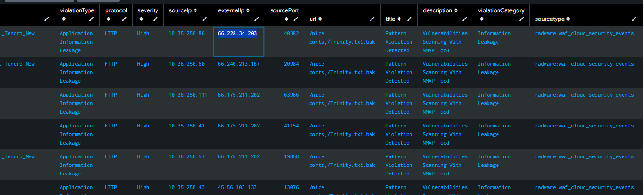This screenshot has width=644, height=195.
Task: Sort by sourcetype column header arrows
Action: coord(568,19)
